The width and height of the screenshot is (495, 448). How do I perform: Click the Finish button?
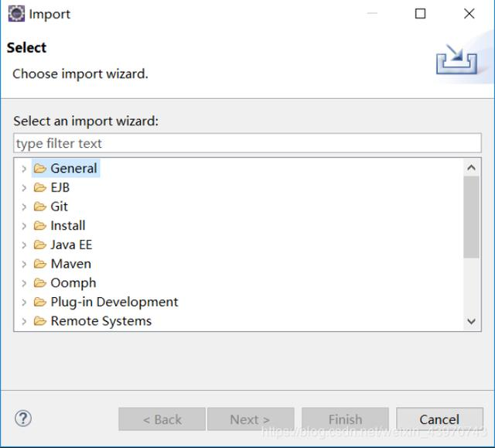coord(346,419)
